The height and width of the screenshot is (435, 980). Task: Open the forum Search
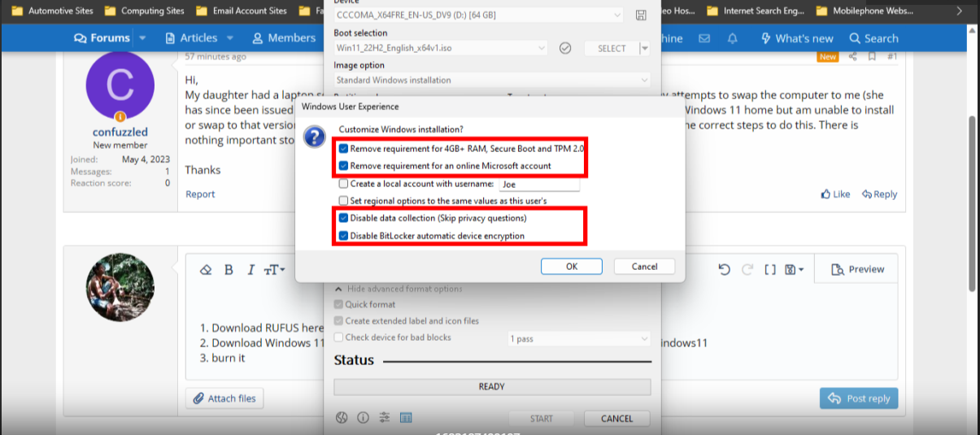click(x=874, y=38)
